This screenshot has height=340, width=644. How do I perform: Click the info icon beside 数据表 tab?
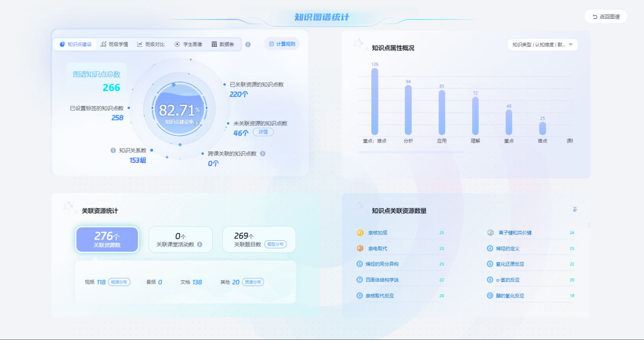click(x=248, y=44)
